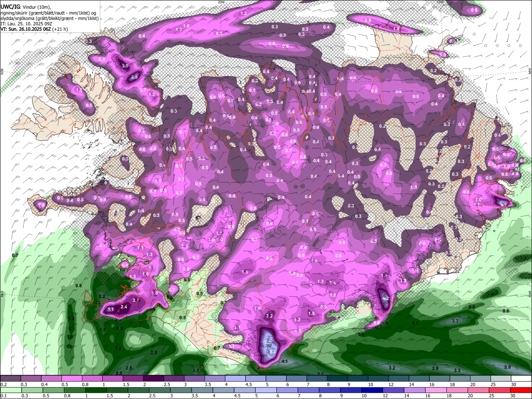Click the 'rigning/skúrir' legend description line
The image size is (532, 399).
pos(48,13)
